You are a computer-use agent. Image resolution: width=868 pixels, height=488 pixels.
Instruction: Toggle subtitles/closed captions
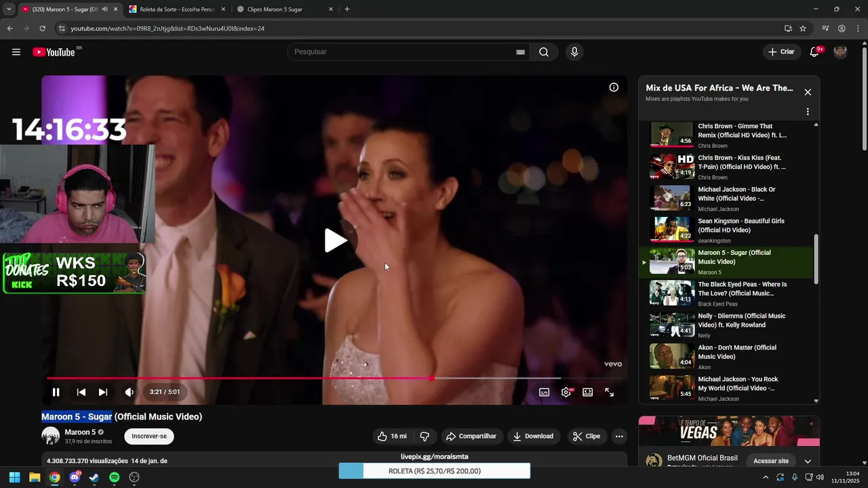(x=544, y=392)
